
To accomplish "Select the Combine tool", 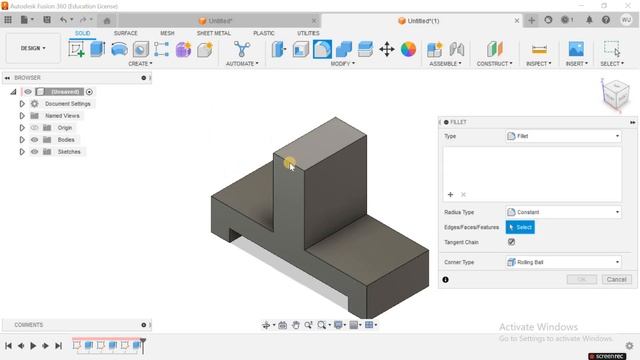I will tap(344, 49).
